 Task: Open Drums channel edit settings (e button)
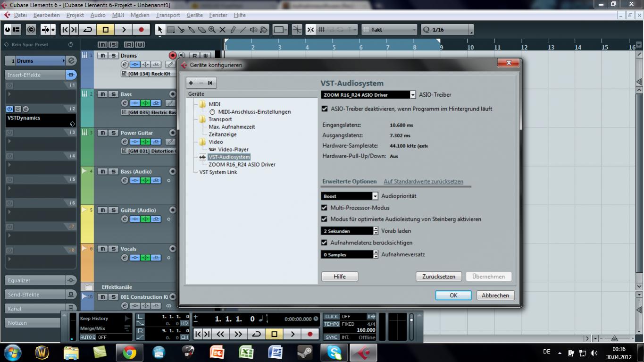click(x=125, y=64)
